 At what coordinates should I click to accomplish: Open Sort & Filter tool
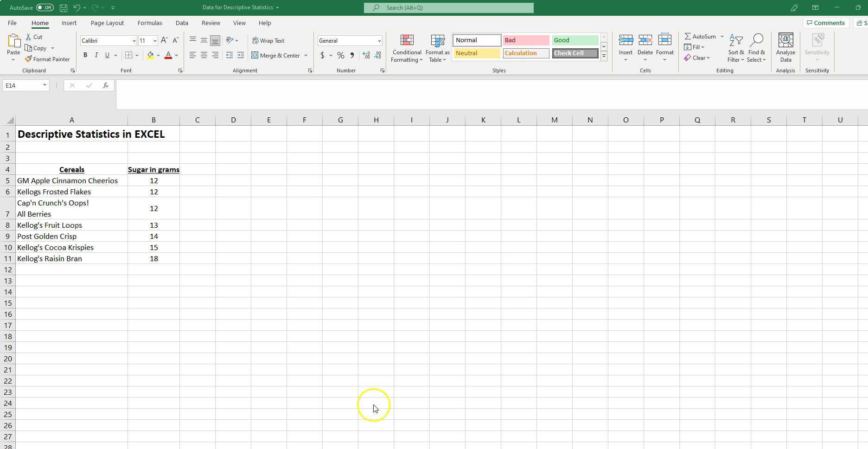tap(735, 49)
